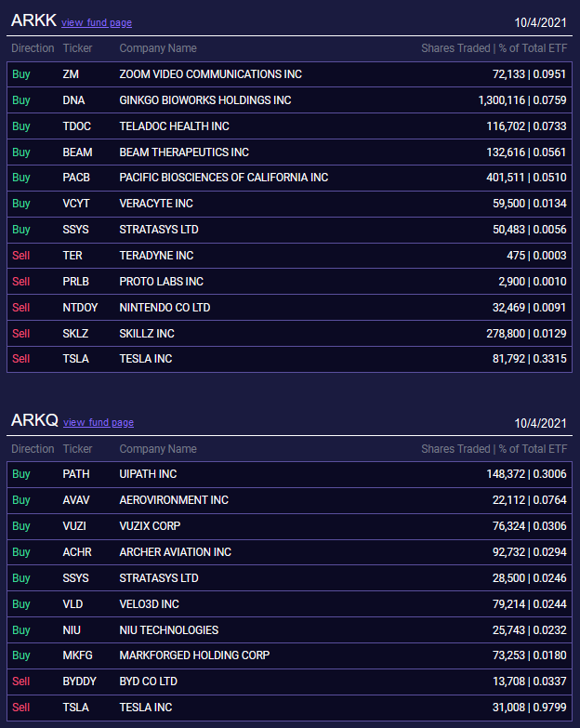580x728 pixels.
Task: Click value 13,708 | 0.0337
Action: (x=530, y=681)
